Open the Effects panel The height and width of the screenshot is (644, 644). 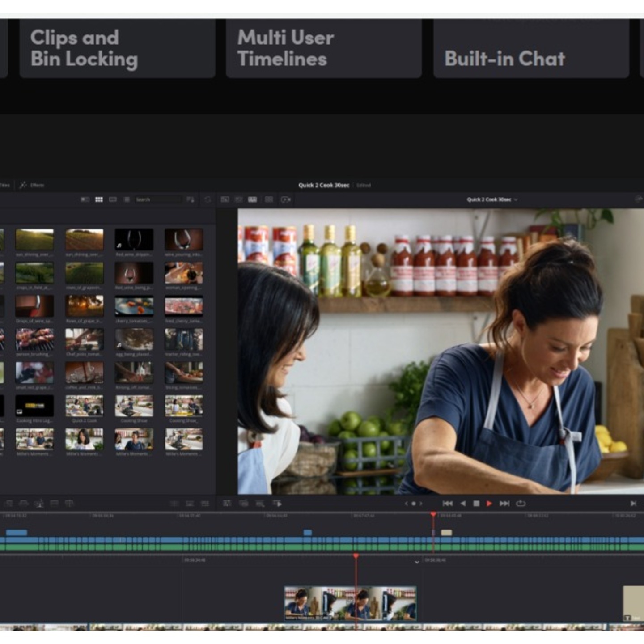coord(32,185)
